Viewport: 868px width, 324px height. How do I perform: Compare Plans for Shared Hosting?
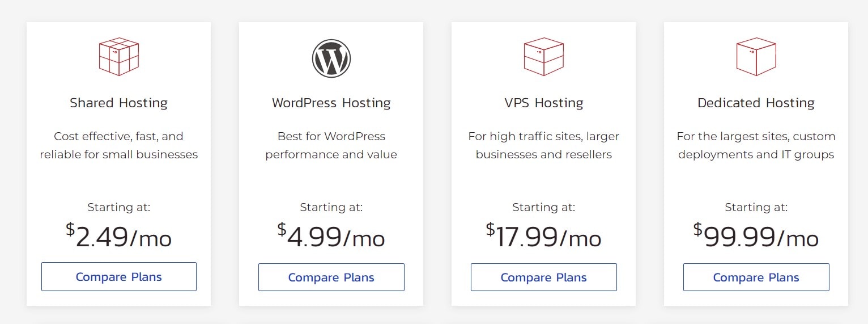pyautogui.click(x=119, y=276)
